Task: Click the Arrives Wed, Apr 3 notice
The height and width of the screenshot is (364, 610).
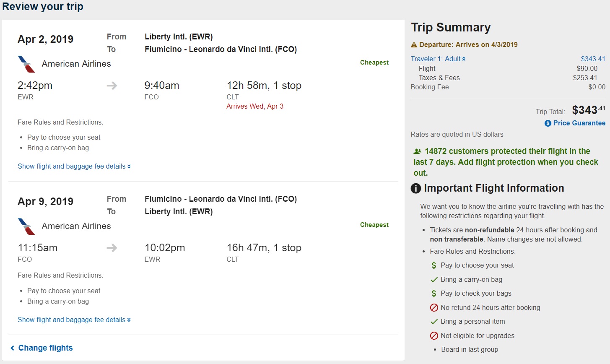Action: click(x=255, y=107)
